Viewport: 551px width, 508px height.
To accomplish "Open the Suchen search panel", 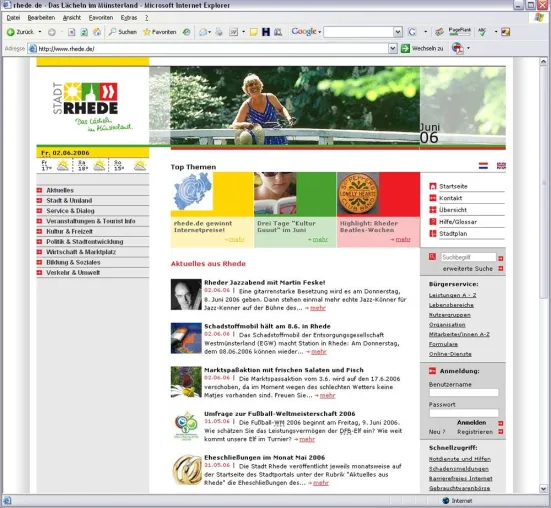I will 123,32.
